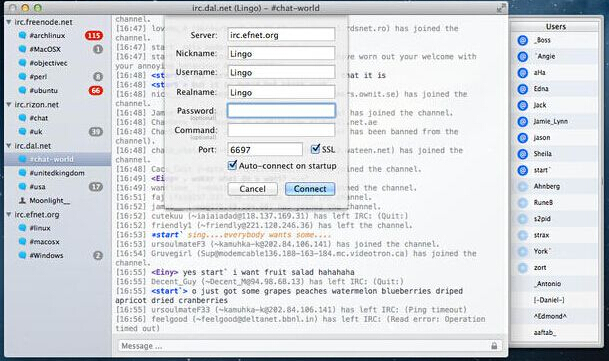The height and width of the screenshot is (361, 609).
Task: Disable Auto-connect on startup checkbox
Action: click(x=232, y=165)
